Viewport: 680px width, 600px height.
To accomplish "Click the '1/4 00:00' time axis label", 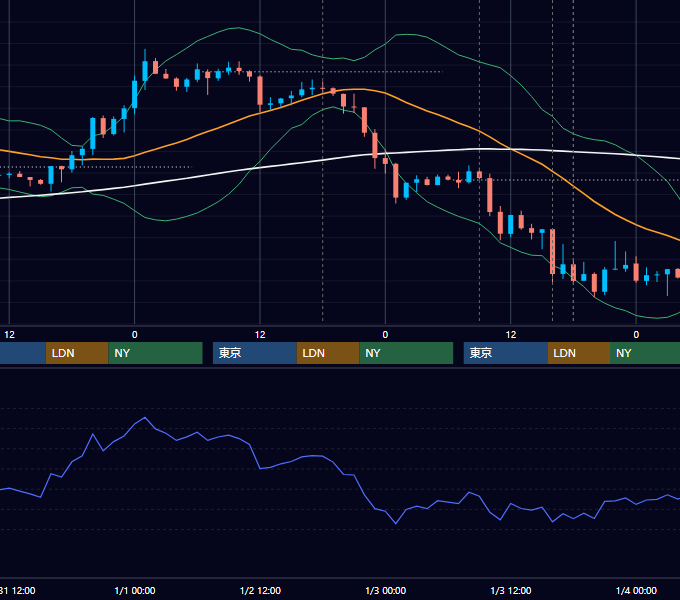I will click(636, 590).
